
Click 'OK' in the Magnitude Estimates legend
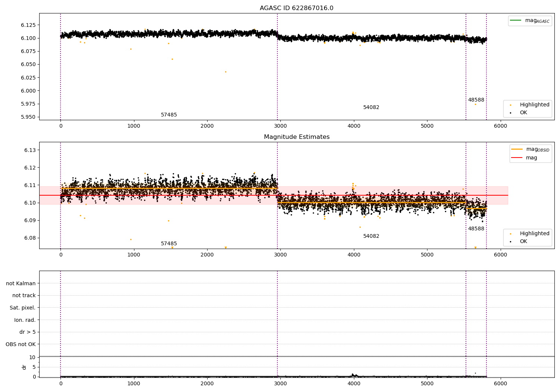(519, 242)
